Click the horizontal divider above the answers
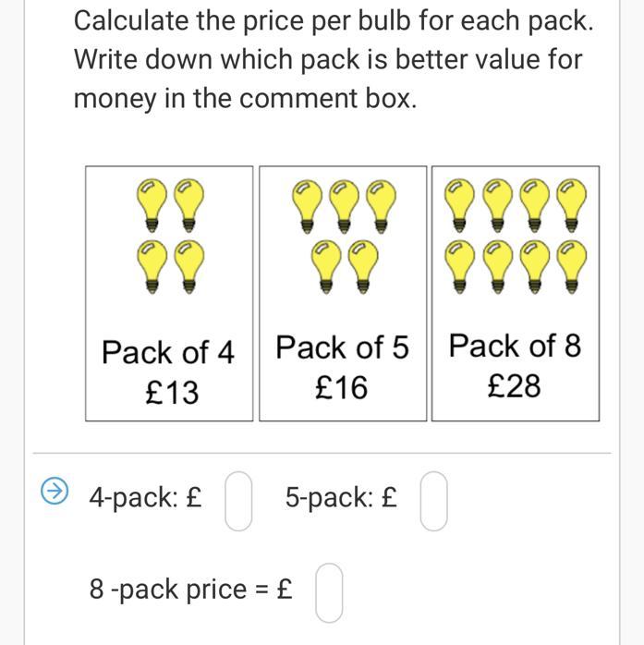This screenshot has height=645, width=644. pyautogui.click(x=322, y=454)
